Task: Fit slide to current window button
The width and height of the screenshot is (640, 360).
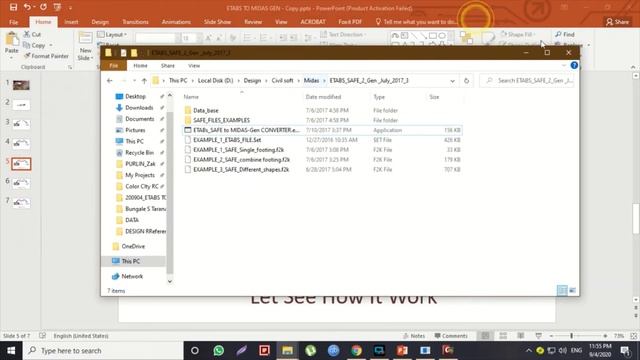Action: 633,336
